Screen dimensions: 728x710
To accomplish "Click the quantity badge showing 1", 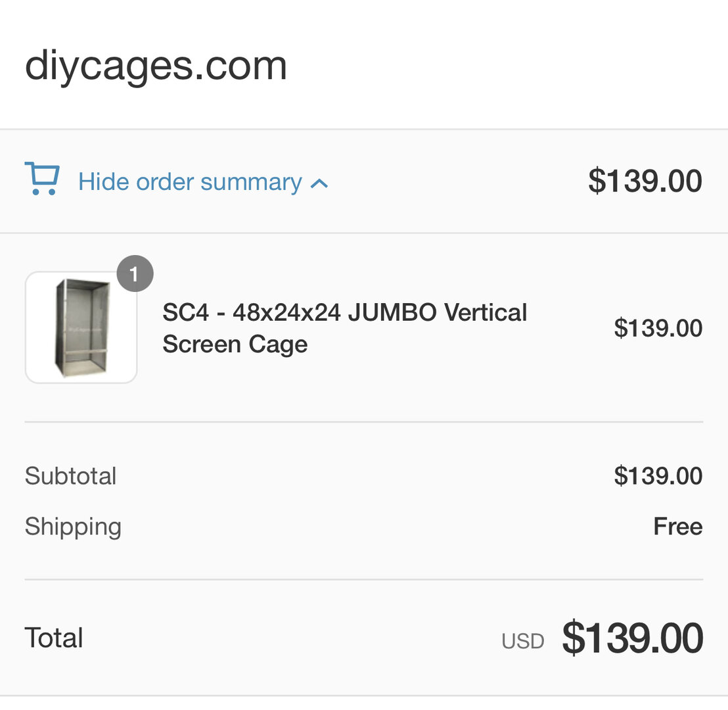I will (x=135, y=273).
